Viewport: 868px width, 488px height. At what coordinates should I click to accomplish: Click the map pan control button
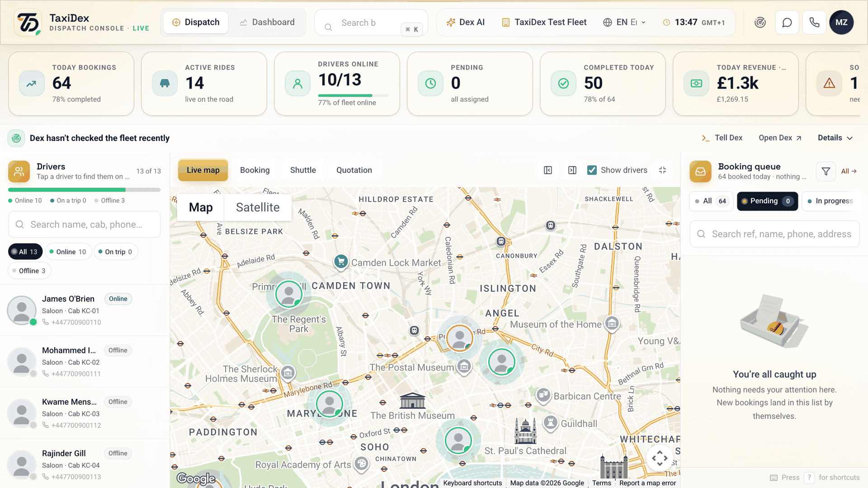660,458
